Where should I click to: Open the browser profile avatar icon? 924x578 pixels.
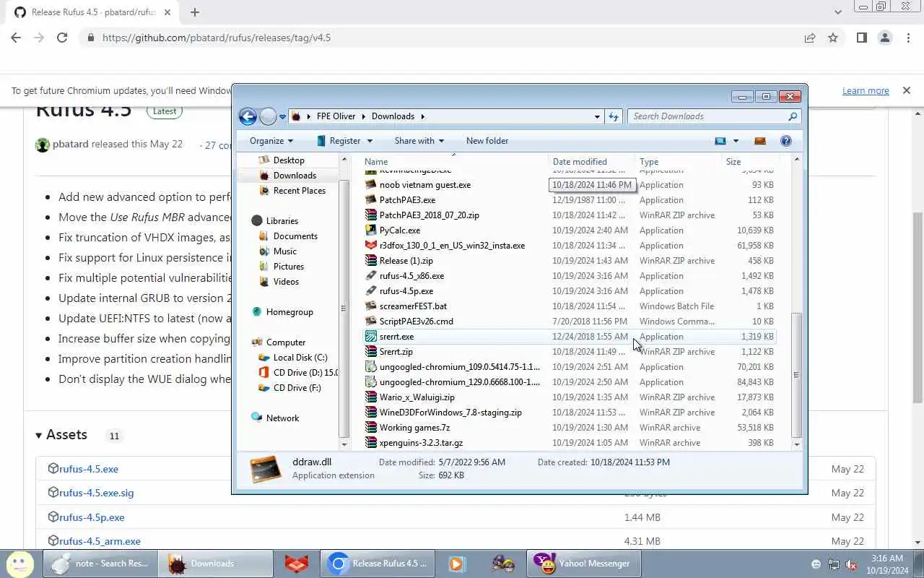[885, 38]
